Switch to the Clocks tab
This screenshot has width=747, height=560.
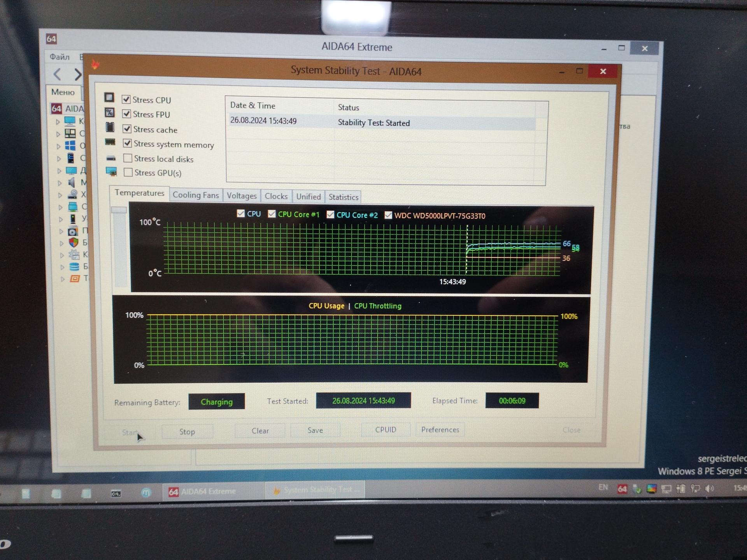276,196
